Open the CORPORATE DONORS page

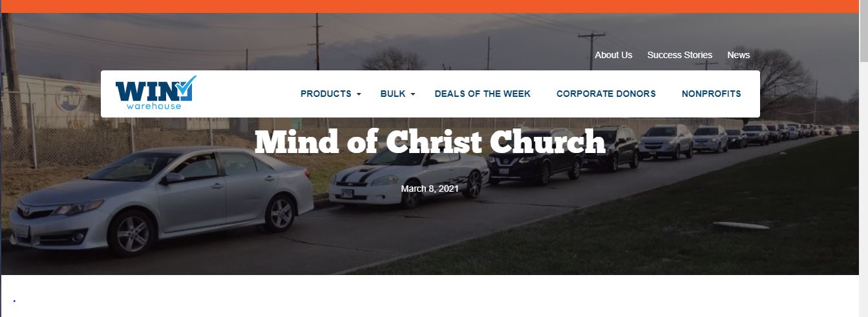click(606, 94)
